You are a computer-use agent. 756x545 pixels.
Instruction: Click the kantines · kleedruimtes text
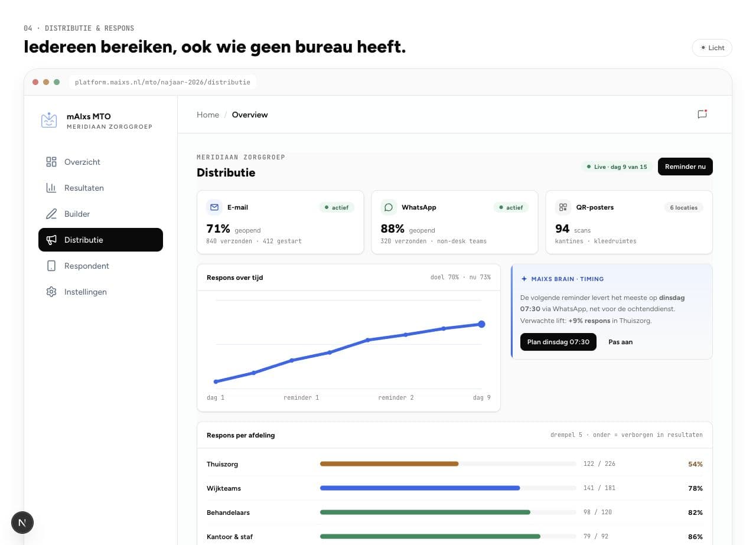596,241
